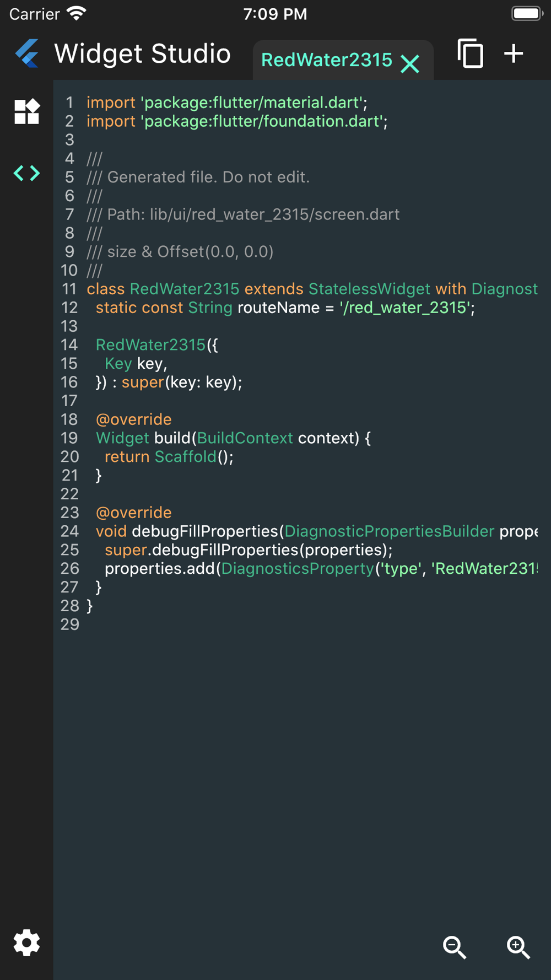Tap the battery indicator in status bar
Screen dimensions: 551x980
tap(527, 13)
